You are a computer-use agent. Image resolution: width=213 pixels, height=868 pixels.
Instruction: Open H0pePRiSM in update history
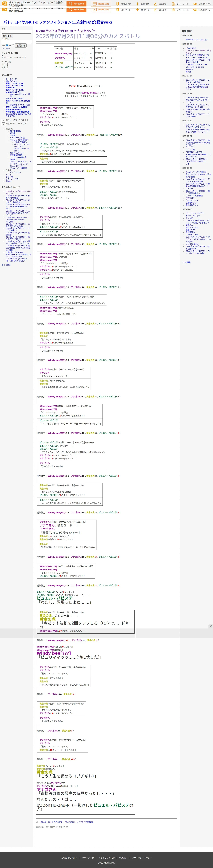tap(191, 48)
